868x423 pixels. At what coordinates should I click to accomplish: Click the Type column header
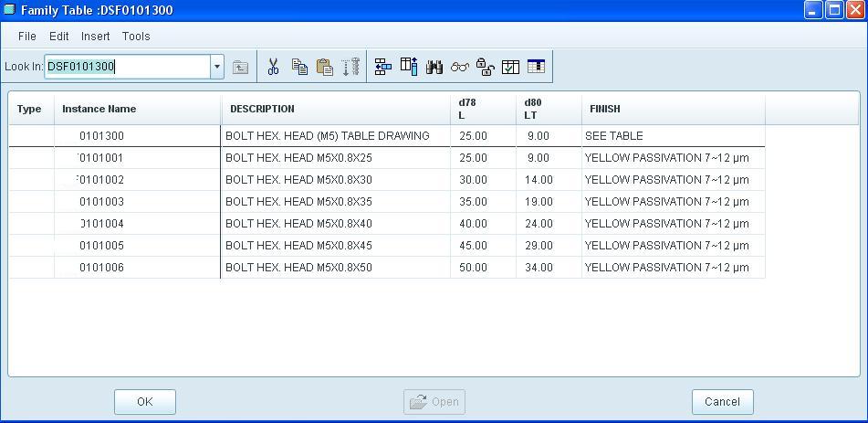click(x=32, y=110)
